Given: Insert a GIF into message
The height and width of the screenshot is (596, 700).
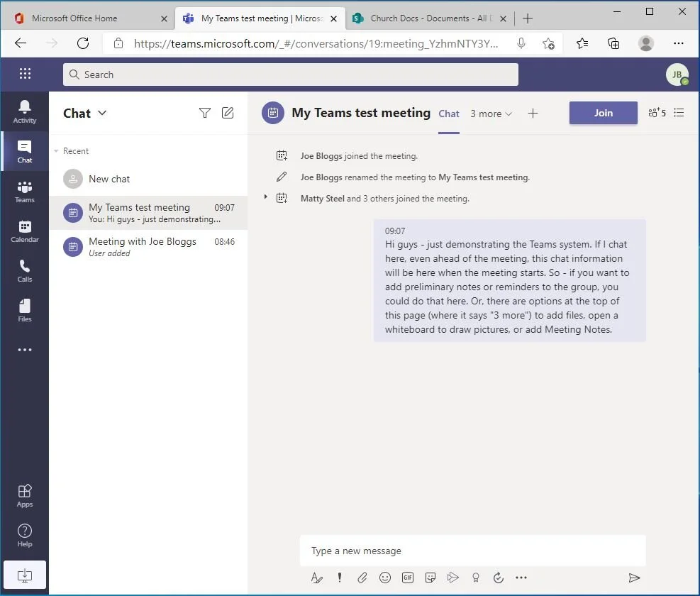Looking at the screenshot, I should pyautogui.click(x=408, y=578).
